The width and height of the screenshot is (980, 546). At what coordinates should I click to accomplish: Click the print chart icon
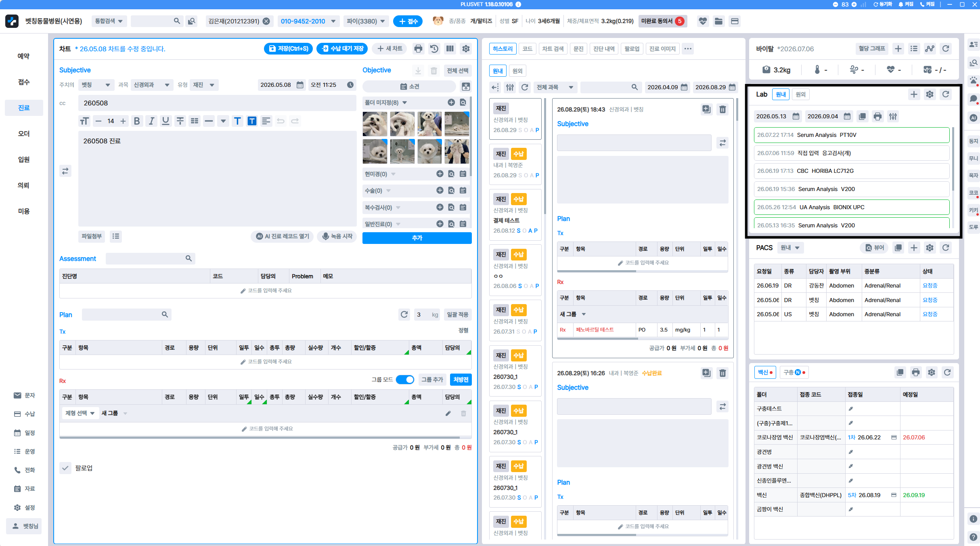pos(418,49)
